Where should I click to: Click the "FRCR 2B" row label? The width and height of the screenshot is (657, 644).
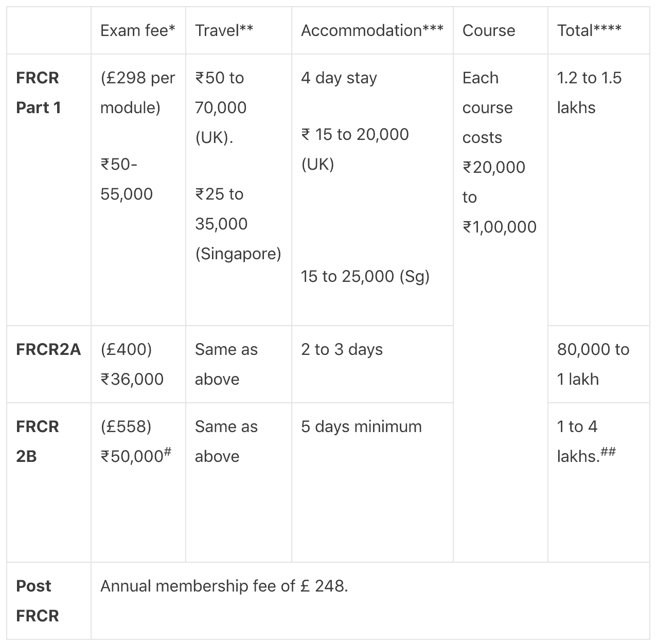pos(37,441)
